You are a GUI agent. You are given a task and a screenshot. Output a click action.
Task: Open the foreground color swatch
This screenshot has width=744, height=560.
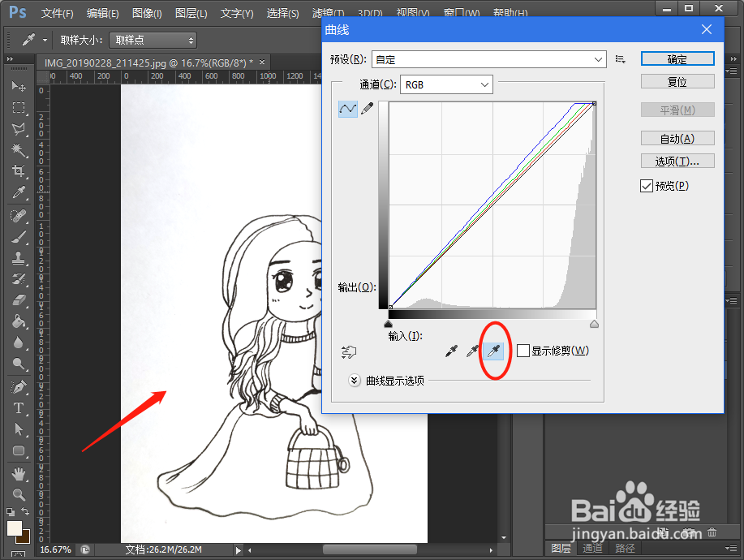point(13,528)
